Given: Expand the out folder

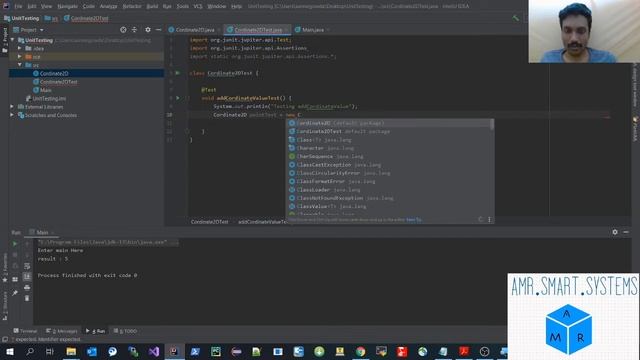Looking at the screenshot, I should point(20,56).
